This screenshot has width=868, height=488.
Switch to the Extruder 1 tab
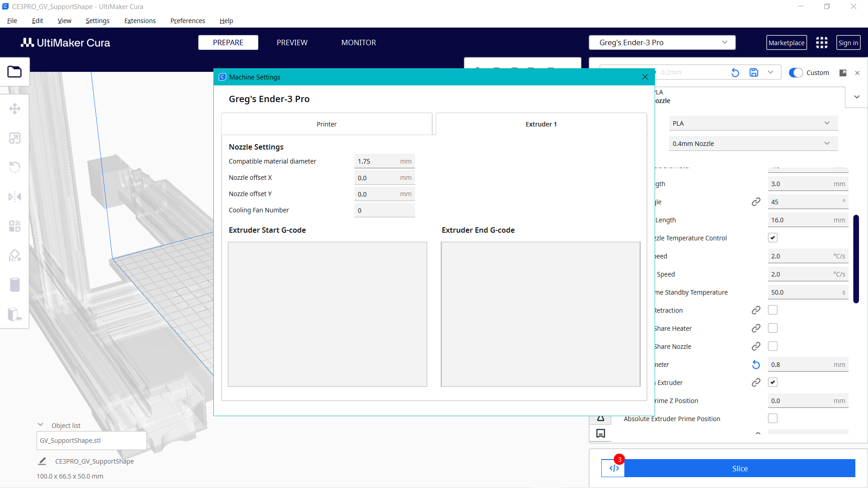click(541, 124)
